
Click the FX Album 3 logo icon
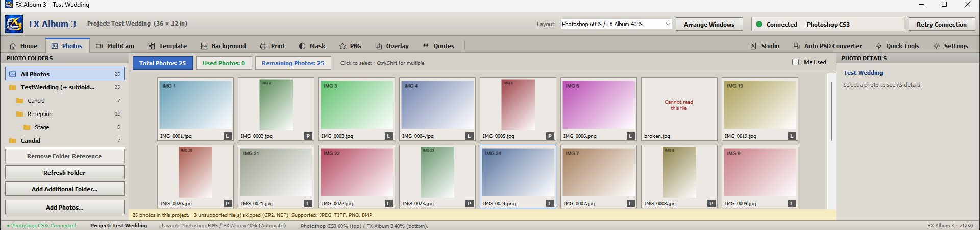(x=14, y=24)
